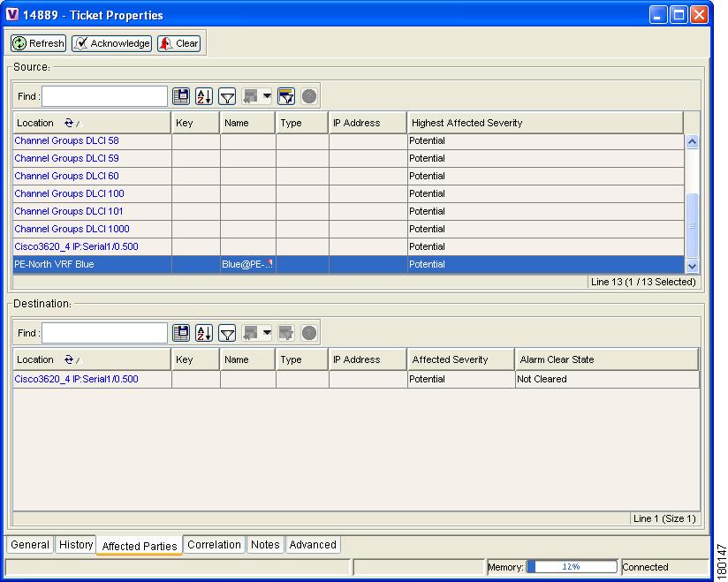The width and height of the screenshot is (728, 582).
Task: Open the filter funnel icon in Source toolbar
Action: [x=227, y=96]
